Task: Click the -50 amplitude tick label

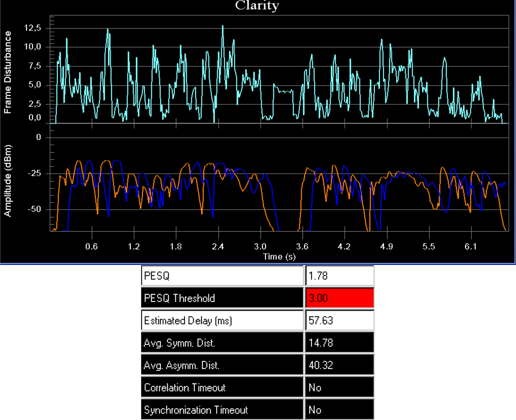Action: tap(34, 209)
